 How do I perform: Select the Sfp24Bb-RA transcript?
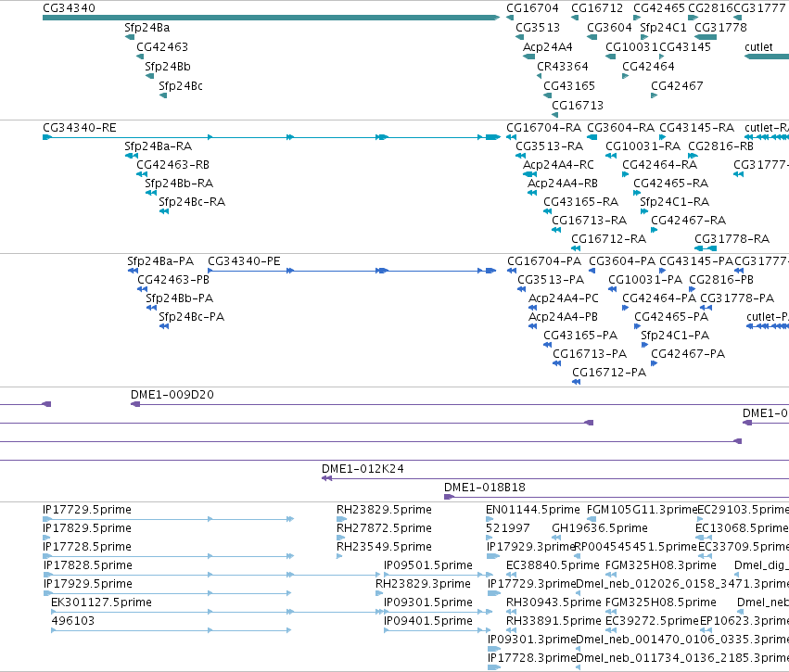tap(150, 193)
